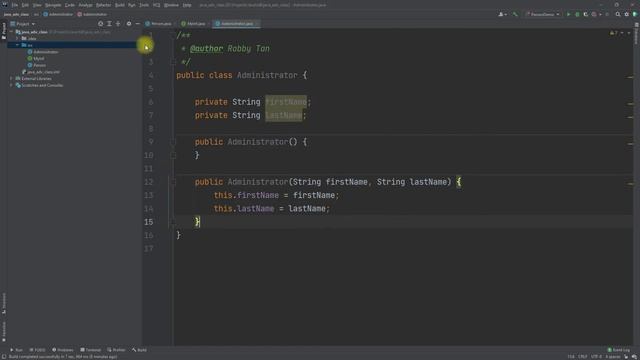Click the inspection warnings indicator in editor
The height and width of the screenshot is (360, 640).
click(614, 33)
